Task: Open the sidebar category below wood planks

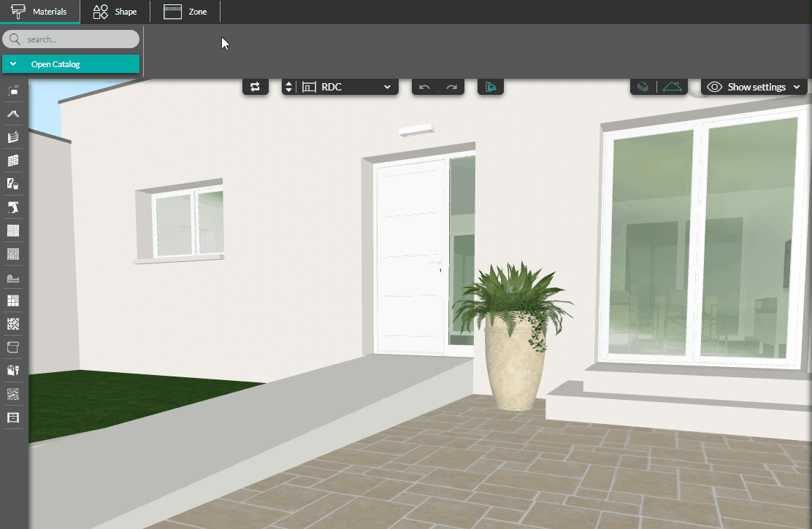Action: click(13, 278)
